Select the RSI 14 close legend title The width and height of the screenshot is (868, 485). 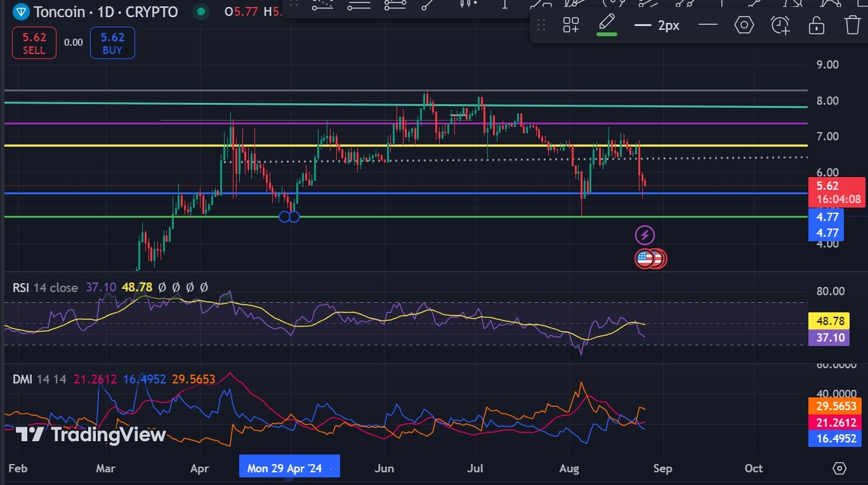(x=46, y=288)
